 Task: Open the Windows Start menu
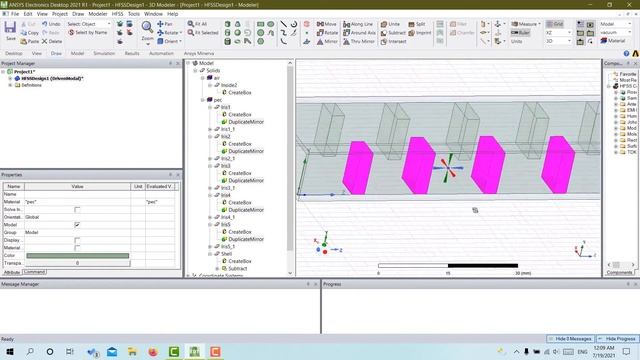pyautogui.click(x=10, y=351)
